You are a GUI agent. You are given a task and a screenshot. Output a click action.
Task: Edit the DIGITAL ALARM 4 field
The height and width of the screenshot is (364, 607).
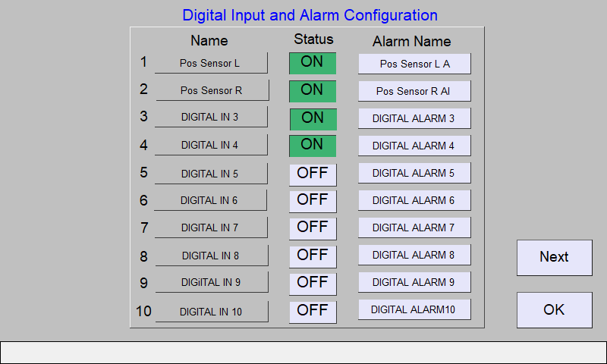click(x=414, y=146)
